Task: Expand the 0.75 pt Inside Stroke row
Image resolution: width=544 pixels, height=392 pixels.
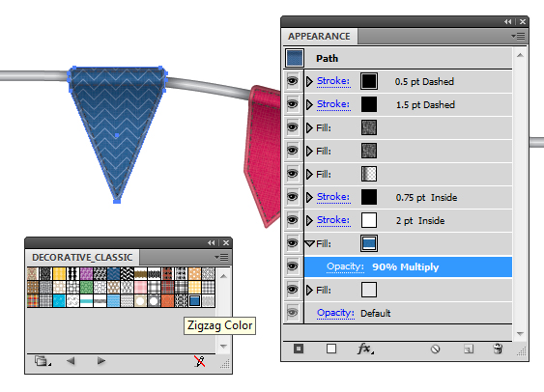Action: click(309, 197)
